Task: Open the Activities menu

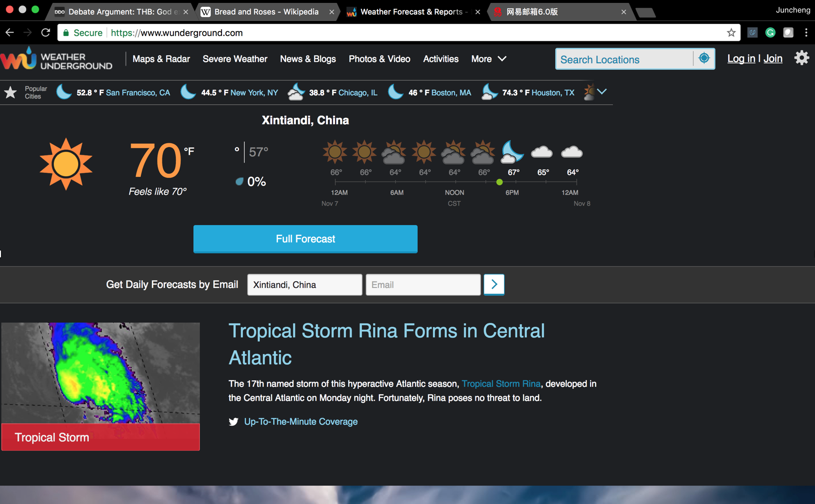Action: [x=441, y=59]
